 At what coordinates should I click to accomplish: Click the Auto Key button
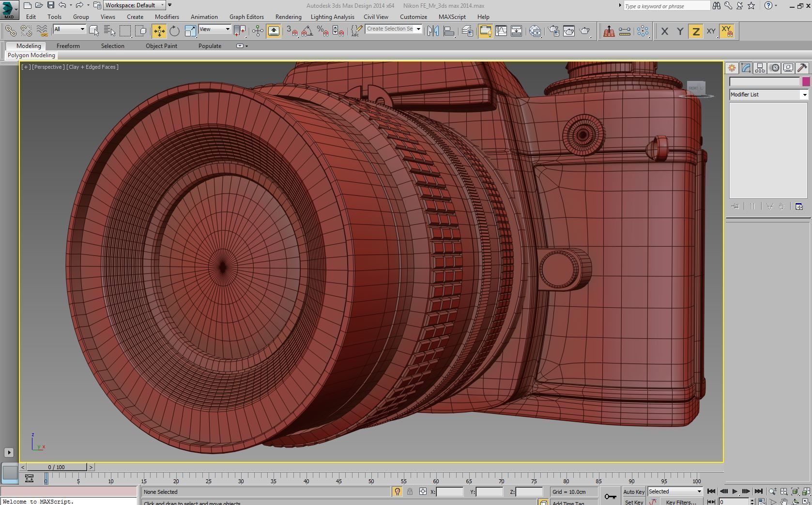[633, 492]
